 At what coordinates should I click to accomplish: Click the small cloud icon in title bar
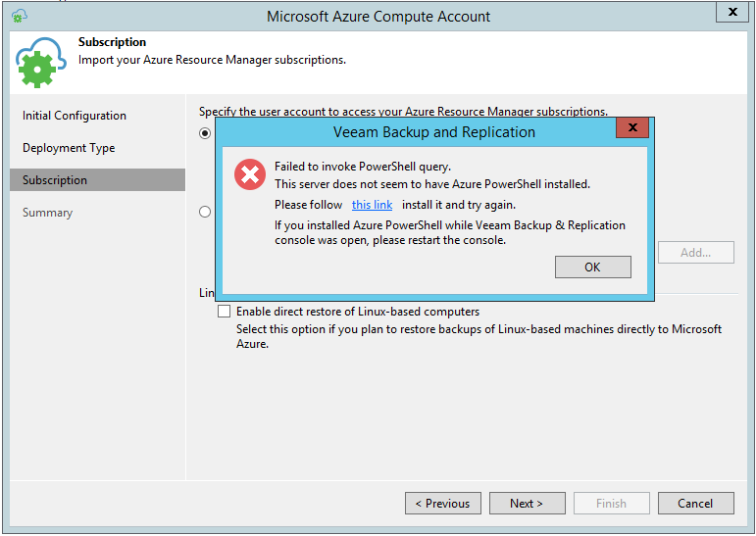pos(20,16)
